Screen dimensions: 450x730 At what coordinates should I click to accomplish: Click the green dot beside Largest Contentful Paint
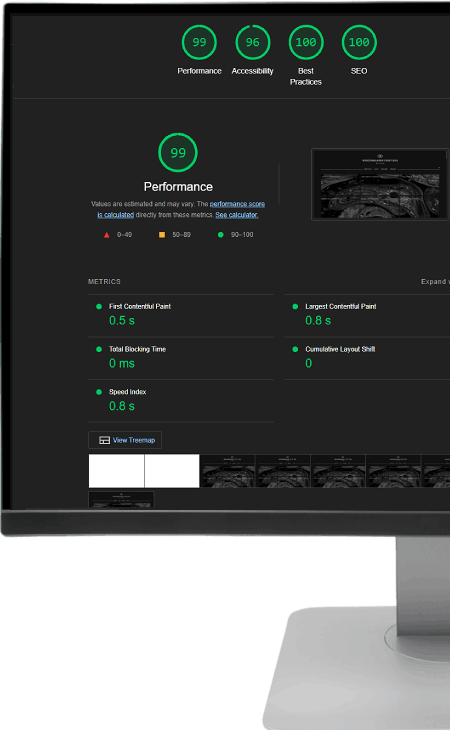click(x=295, y=306)
